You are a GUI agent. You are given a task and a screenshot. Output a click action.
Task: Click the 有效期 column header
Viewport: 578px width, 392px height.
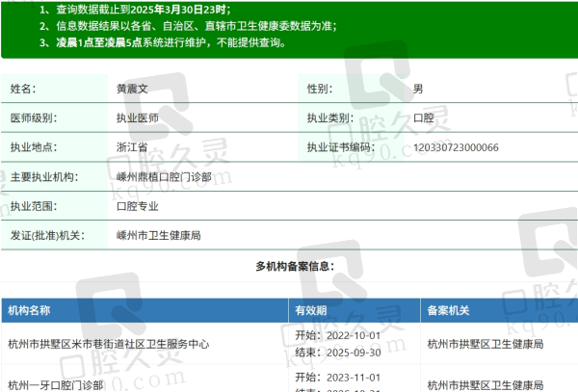311,310
